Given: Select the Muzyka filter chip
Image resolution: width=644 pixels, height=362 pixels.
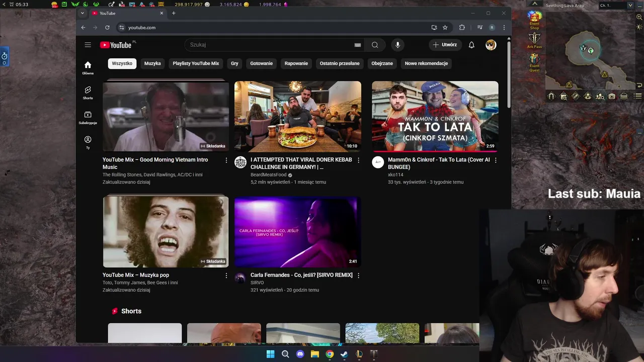Looking at the screenshot, I should (x=152, y=63).
